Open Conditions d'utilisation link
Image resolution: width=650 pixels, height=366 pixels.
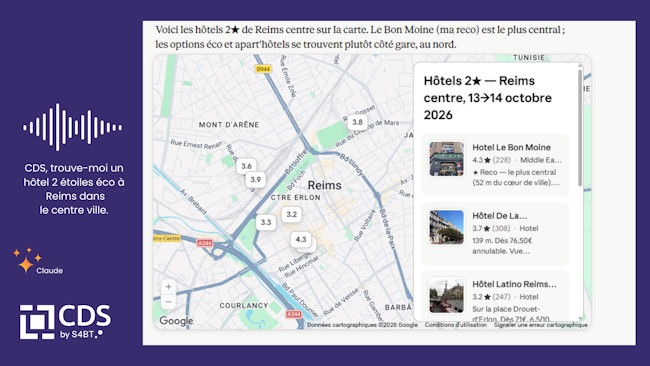(456, 325)
